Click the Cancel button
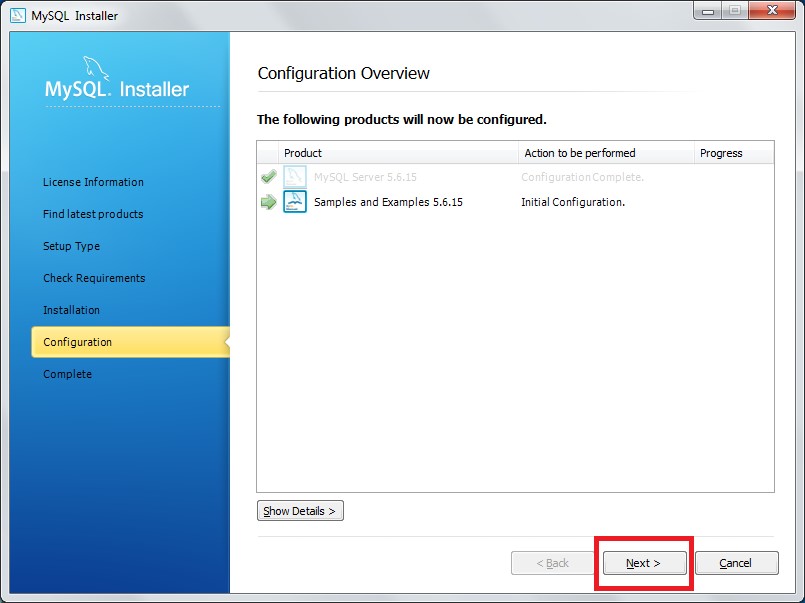The image size is (805, 603). point(736,563)
